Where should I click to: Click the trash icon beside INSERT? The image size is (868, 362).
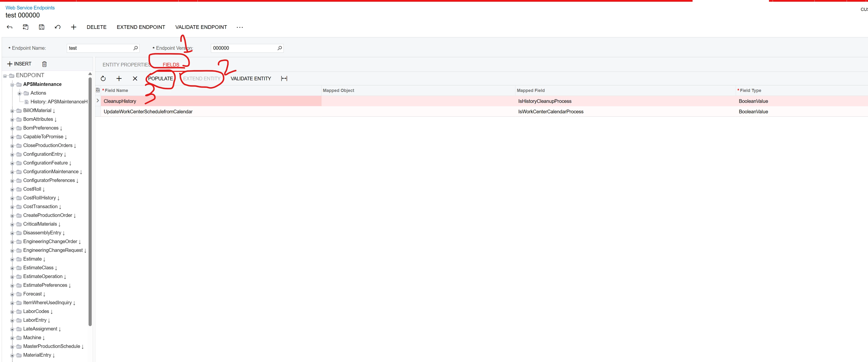44,64
